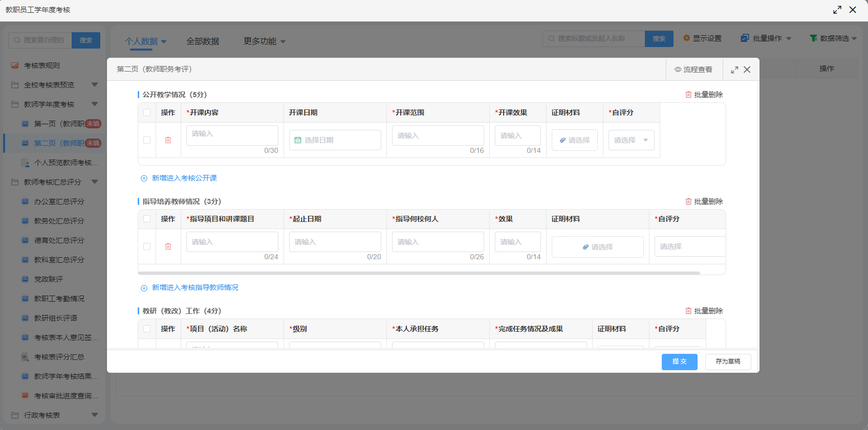Click 开课内容 input field
Viewport: 868px width, 430px height.
tap(232, 134)
